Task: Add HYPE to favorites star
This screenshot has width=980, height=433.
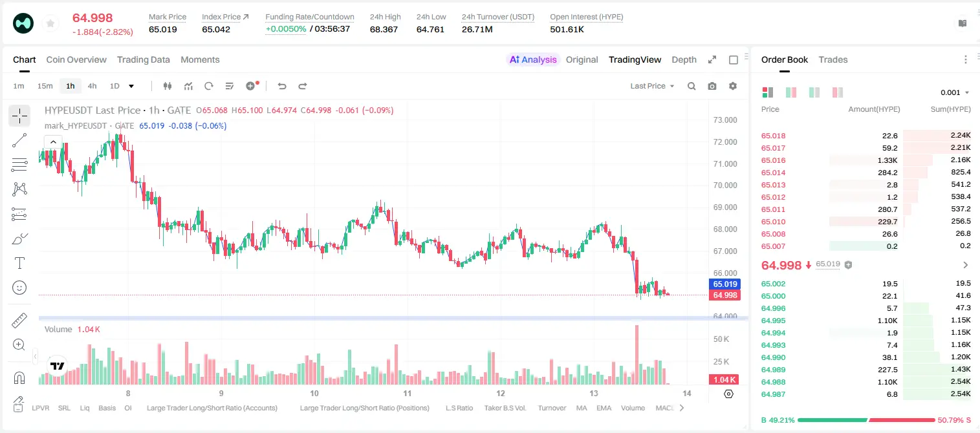Action: (x=50, y=24)
